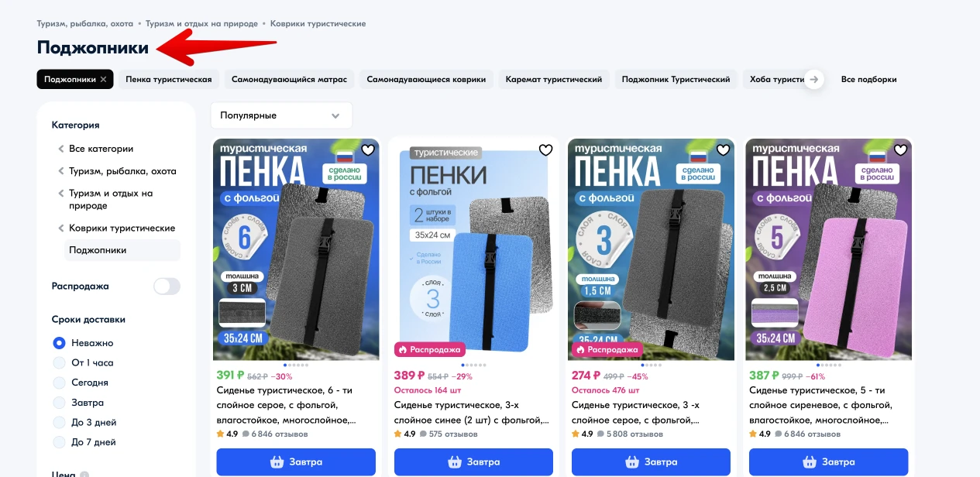Open the lilac 5-layer foam seat product image
Viewport: 980px width, 477px height.
828,249
